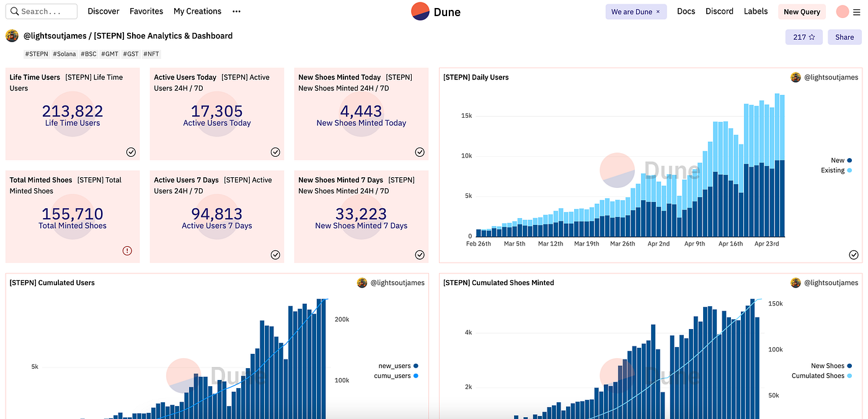The image size is (868, 419).
Task: Click checkmark status on Daily Users chart
Action: [x=854, y=255]
